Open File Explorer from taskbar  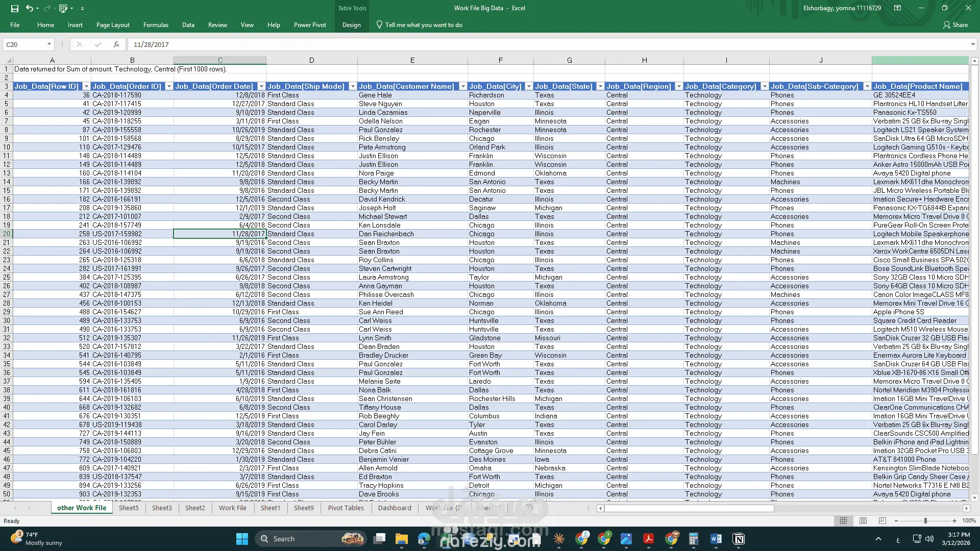coord(401,539)
